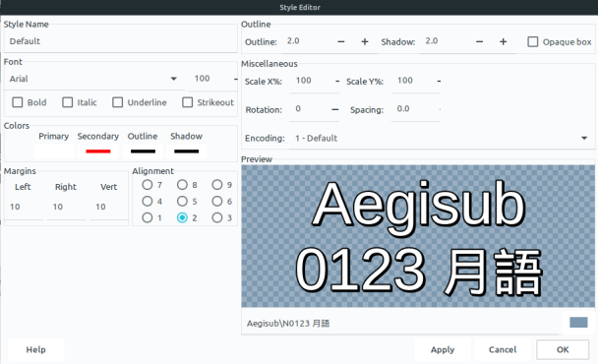Screen dimensions: 598x364
Task: Change the preview background color swatch
Action: coord(578,323)
